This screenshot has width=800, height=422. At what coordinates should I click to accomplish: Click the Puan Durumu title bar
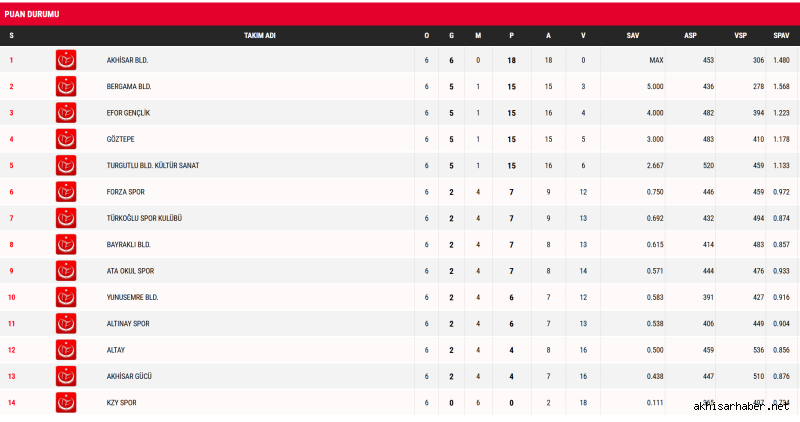coord(400,13)
